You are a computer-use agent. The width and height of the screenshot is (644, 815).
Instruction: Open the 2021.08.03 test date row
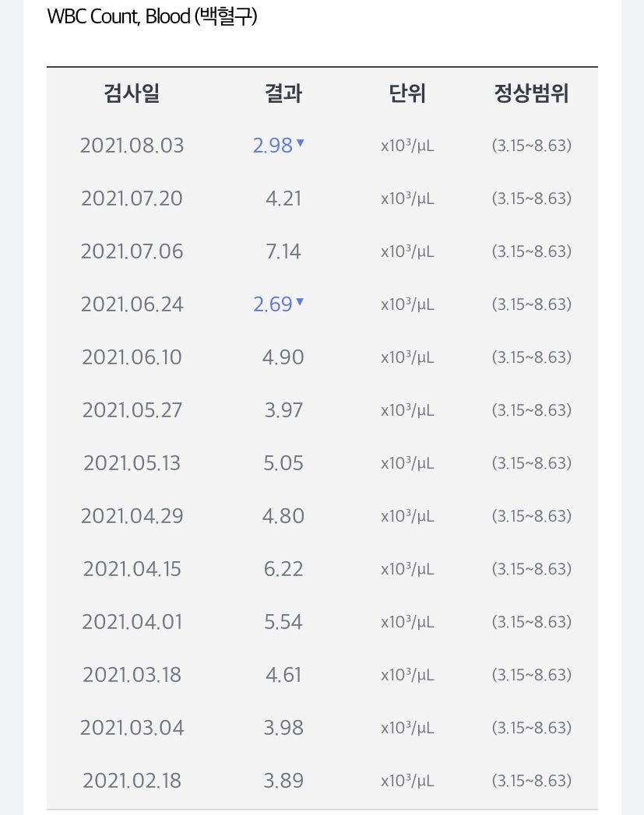[322, 146]
